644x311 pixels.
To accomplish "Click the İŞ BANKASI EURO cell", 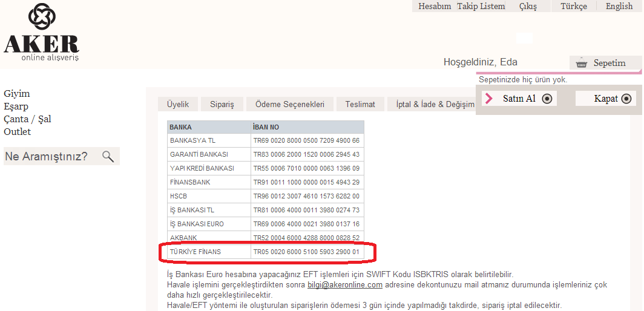I will pos(209,224).
